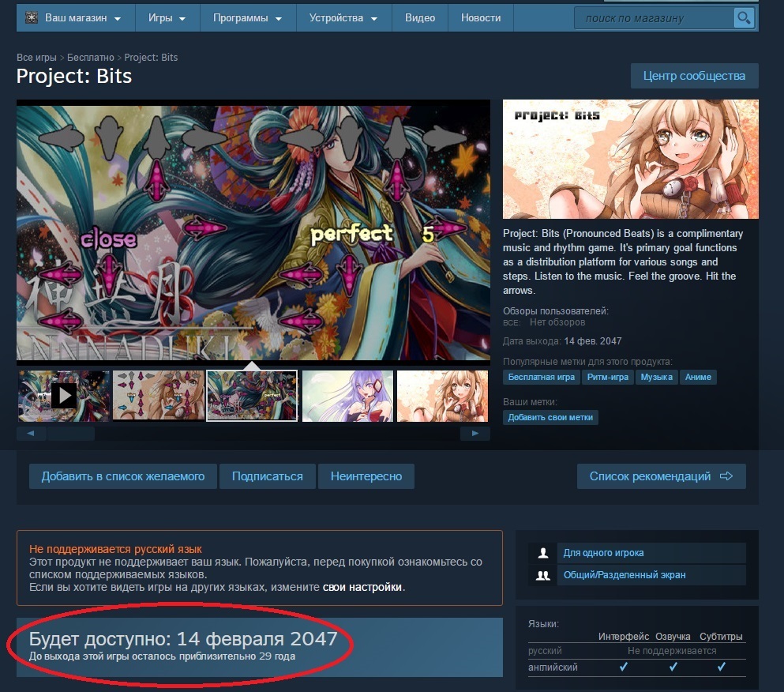Open the Новости tab
This screenshot has height=692, width=784.
point(480,18)
